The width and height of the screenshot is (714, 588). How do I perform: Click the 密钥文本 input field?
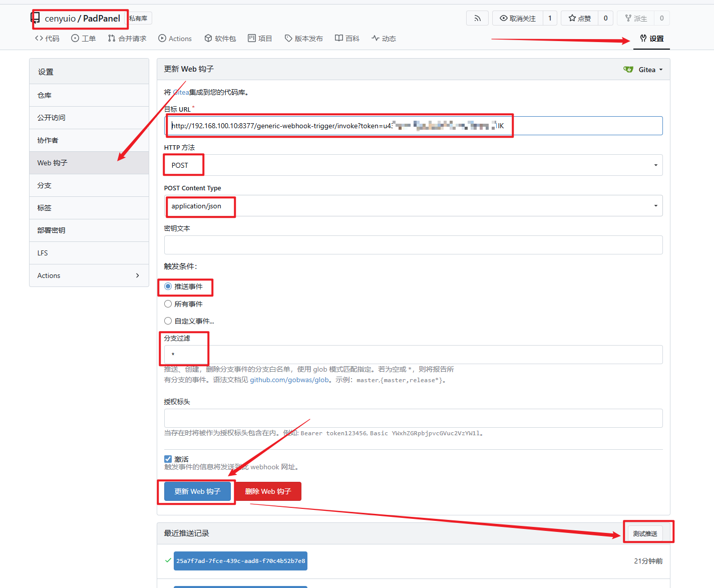pos(413,245)
